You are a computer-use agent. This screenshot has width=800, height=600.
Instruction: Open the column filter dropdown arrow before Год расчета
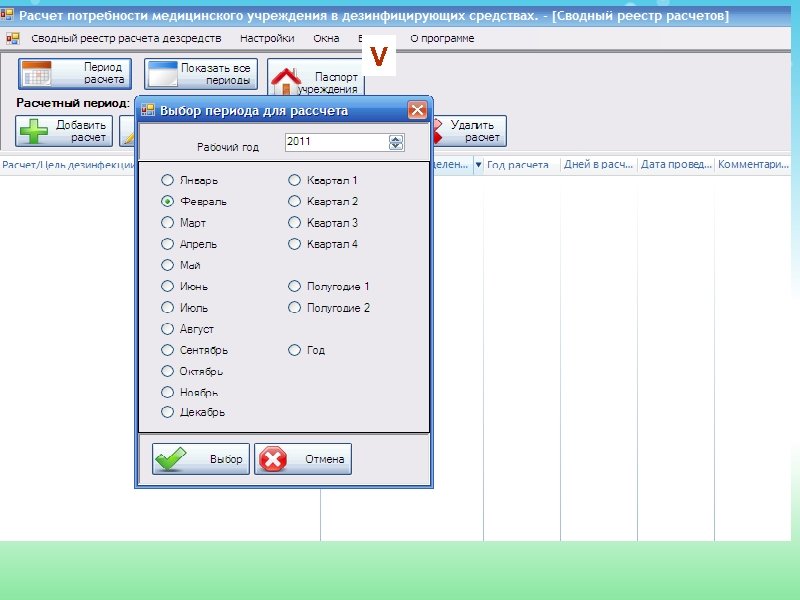point(478,165)
